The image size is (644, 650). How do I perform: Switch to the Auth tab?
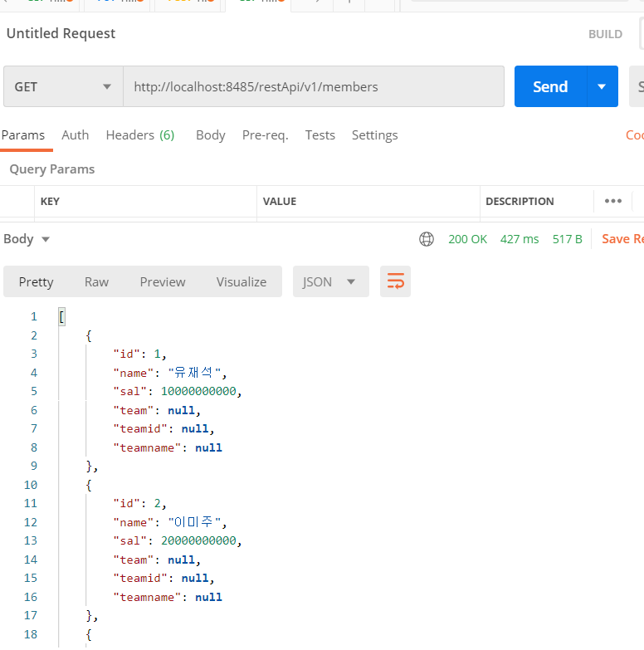[x=75, y=135]
